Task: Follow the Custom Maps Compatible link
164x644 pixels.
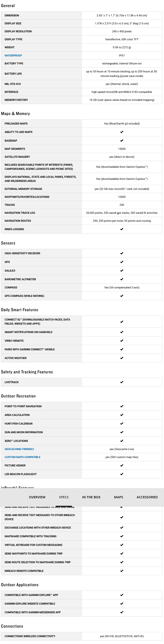Action: coord(22,457)
